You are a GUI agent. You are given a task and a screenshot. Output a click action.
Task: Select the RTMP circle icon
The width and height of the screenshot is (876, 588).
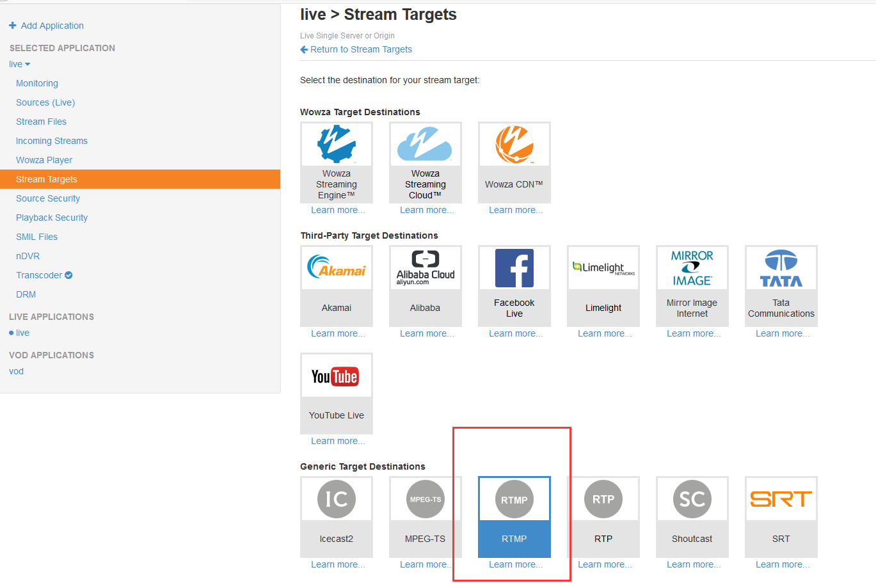(514, 500)
